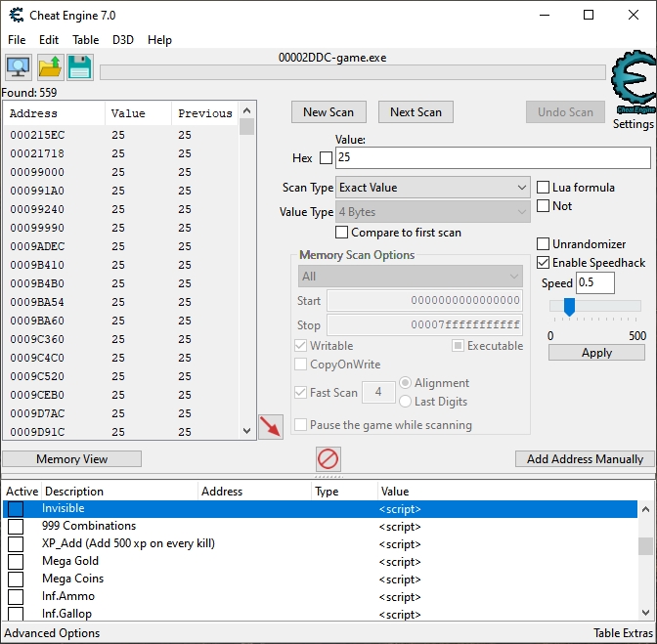This screenshot has height=644, width=657.
Task: Start a New Scan
Action: pyautogui.click(x=328, y=111)
